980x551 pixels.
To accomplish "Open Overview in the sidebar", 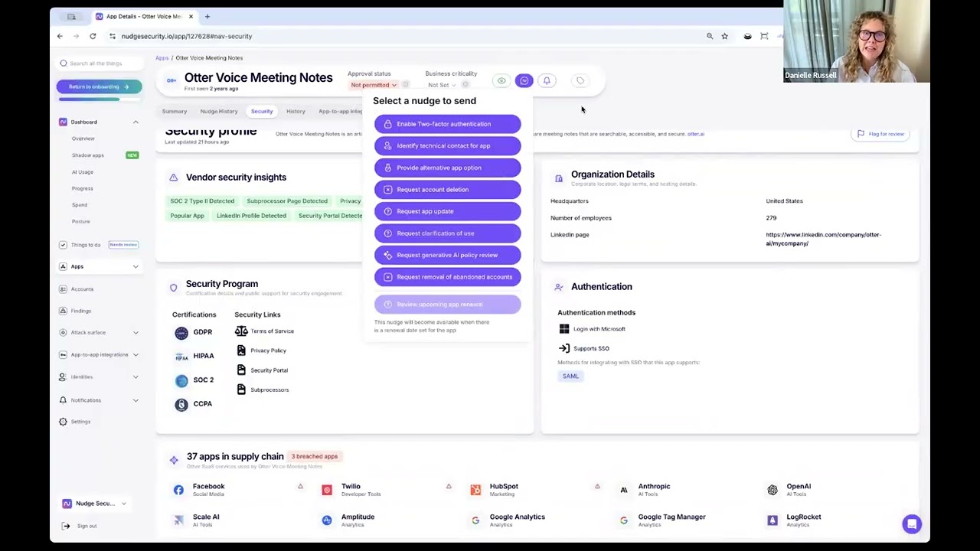I will point(83,139).
